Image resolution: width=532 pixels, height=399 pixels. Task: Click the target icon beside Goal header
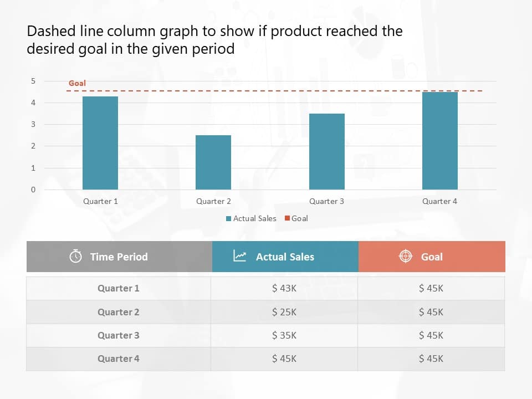[406, 256]
